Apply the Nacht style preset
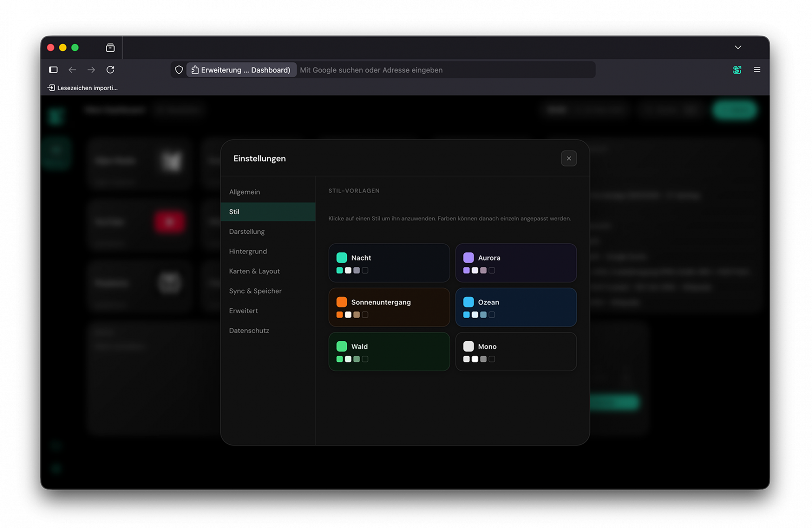812x528 pixels. coord(389,263)
